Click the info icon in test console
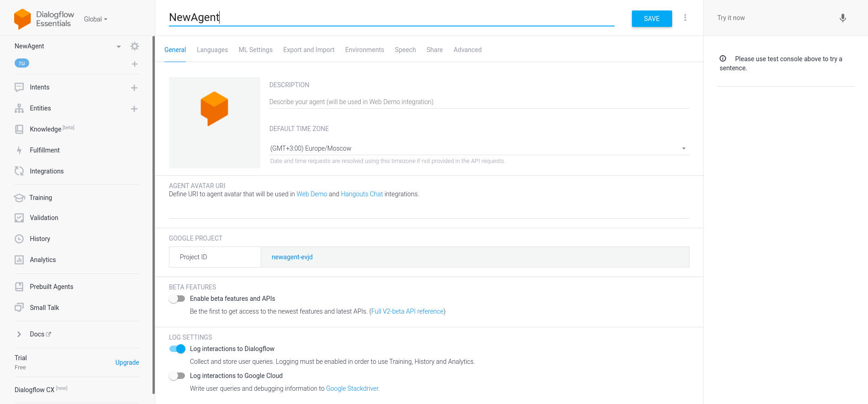The width and height of the screenshot is (868, 404). click(723, 58)
